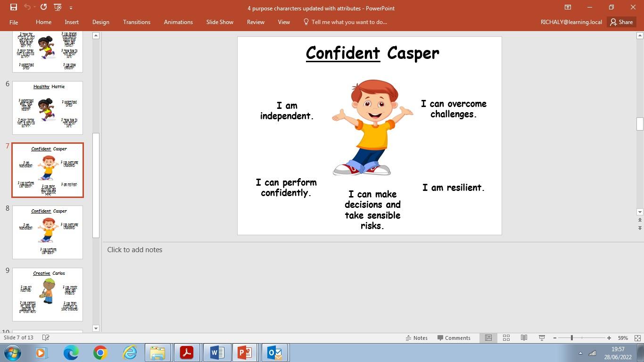Switch to Outlook from taskbar
The image size is (644, 362).
[x=274, y=353]
